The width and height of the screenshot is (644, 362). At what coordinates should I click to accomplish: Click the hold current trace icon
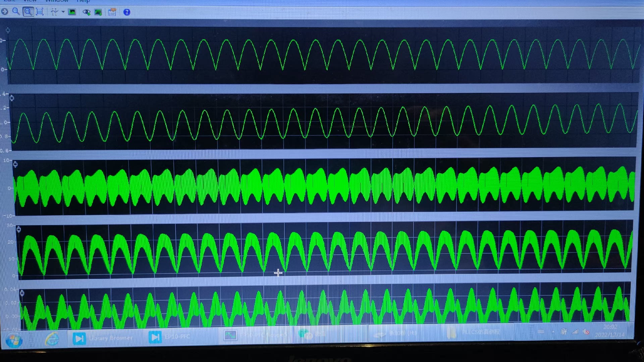[87, 12]
